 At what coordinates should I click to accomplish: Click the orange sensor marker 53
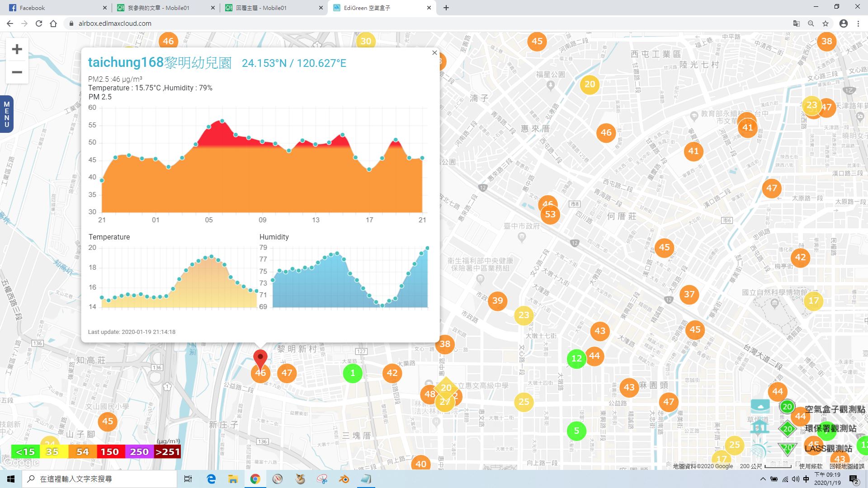550,214
